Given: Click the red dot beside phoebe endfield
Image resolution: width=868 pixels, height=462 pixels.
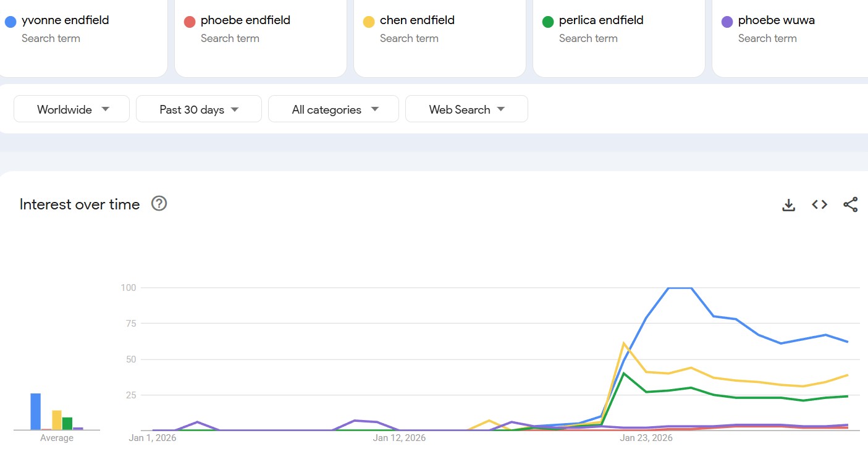Looking at the screenshot, I should pos(190,22).
